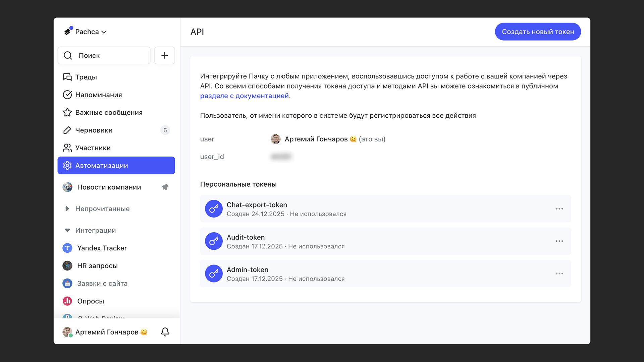The width and height of the screenshot is (644, 362).
Task: Select Участники in the sidebar
Action: pyautogui.click(x=93, y=148)
